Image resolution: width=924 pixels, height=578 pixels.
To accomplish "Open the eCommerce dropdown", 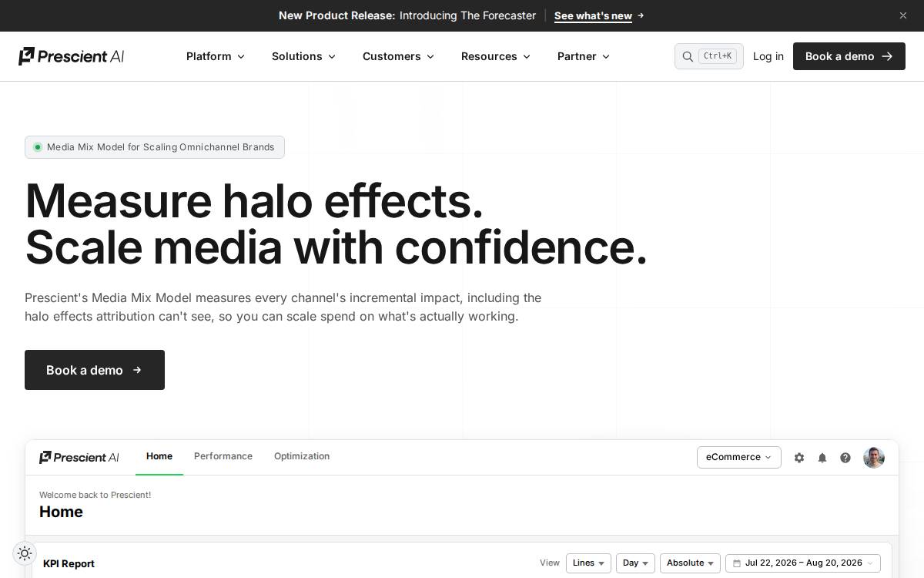I will click(739, 457).
